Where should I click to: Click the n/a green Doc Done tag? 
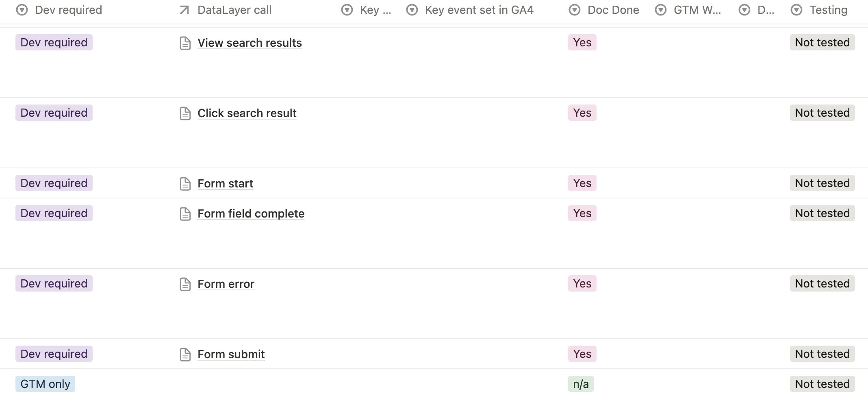[x=581, y=384]
